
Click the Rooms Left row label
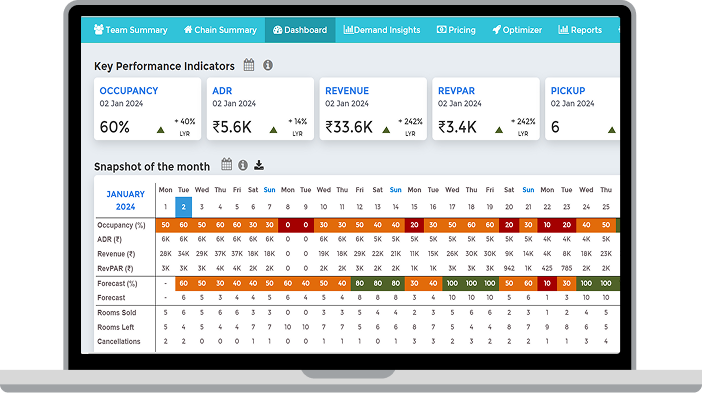(x=116, y=327)
